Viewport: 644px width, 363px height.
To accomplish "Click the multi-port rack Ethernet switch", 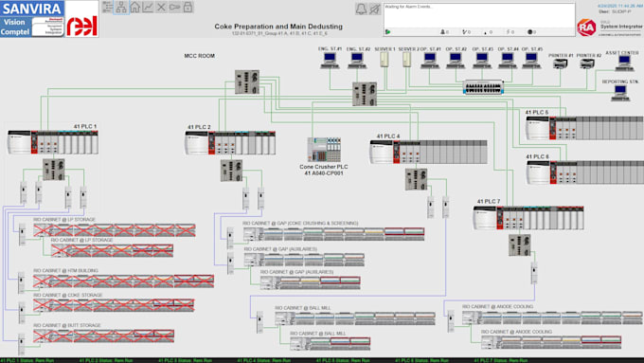I will click(x=483, y=87).
